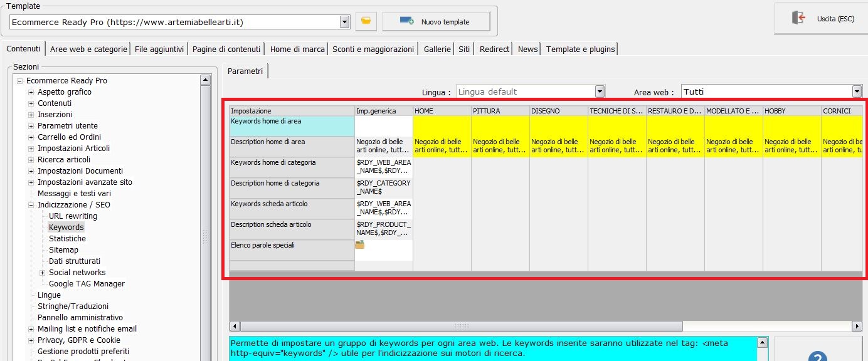Expand Impostazioni avanzate sito node
Viewport: 868px width, 361px height.
(x=31, y=182)
